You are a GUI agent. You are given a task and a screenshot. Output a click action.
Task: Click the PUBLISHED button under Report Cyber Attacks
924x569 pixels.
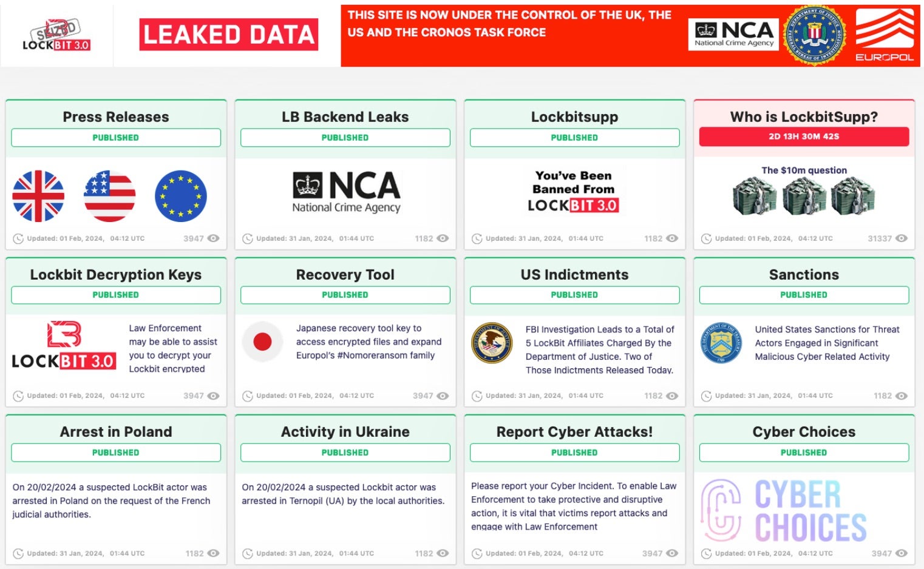[x=574, y=453]
